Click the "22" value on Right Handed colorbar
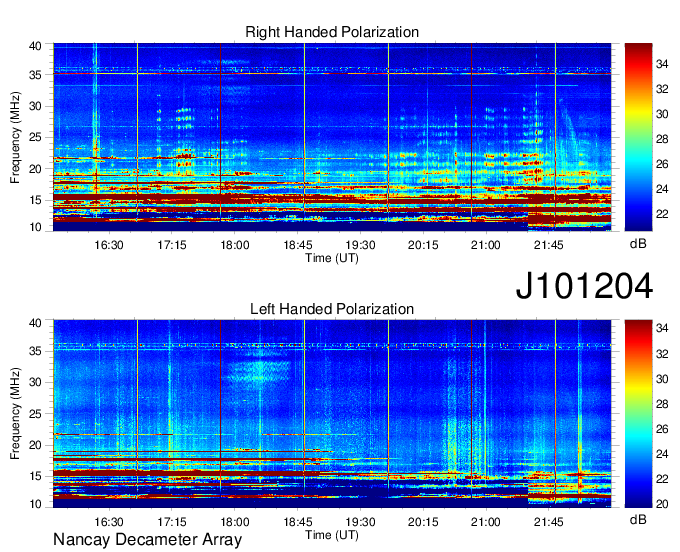The height and width of the screenshot is (552, 680). click(x=662, y=214)
